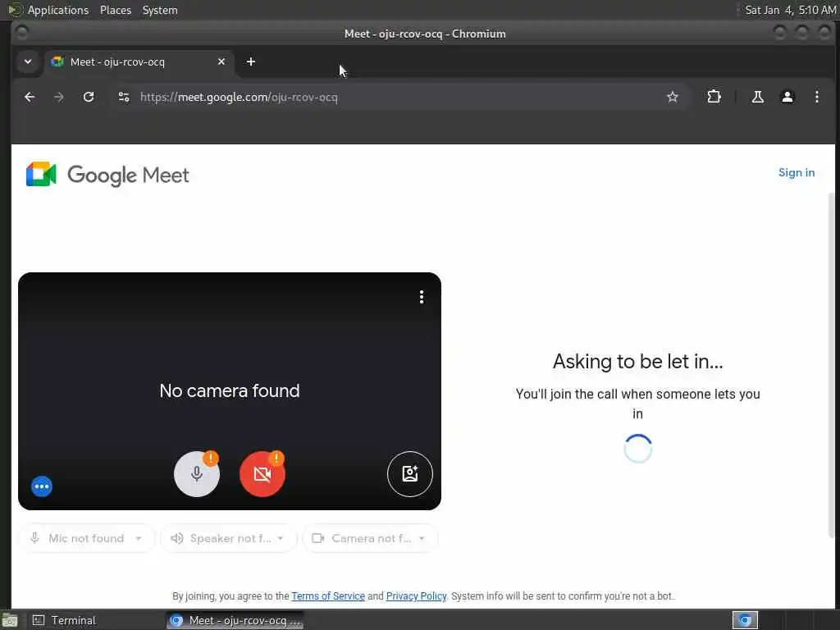Open the three-dot menu on video preview

pos(422,297)
